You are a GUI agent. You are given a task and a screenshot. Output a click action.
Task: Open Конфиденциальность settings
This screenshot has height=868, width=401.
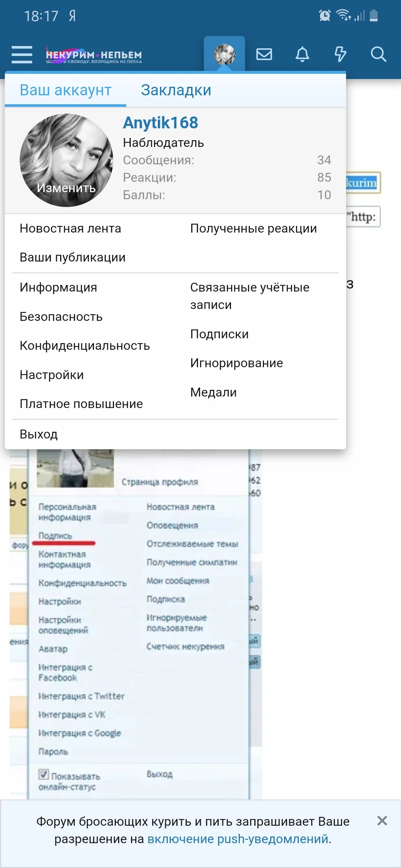[85, 346]
